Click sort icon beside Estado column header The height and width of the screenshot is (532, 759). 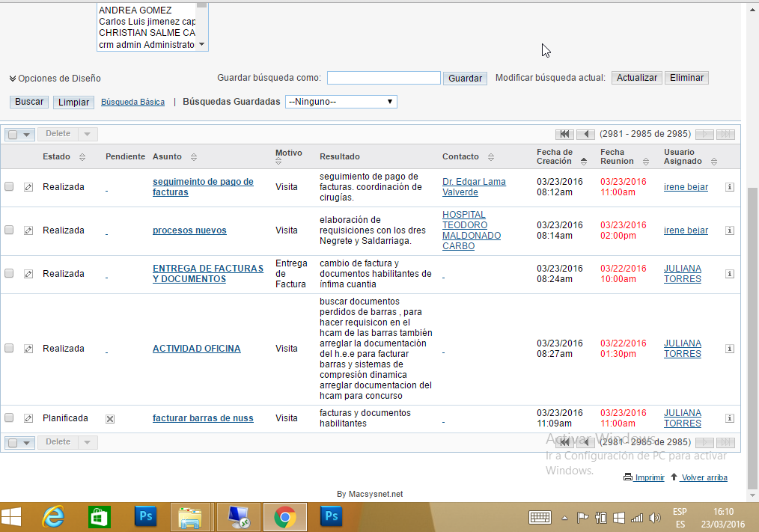click(x=82, y=157)
